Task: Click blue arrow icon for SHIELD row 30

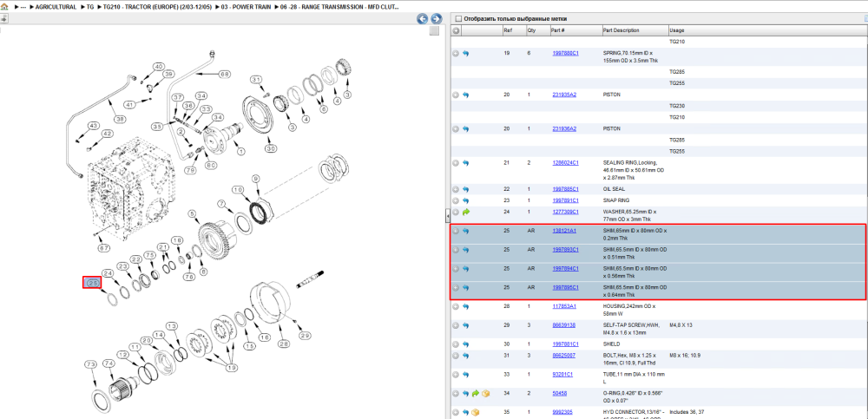Action: (465, 344)
